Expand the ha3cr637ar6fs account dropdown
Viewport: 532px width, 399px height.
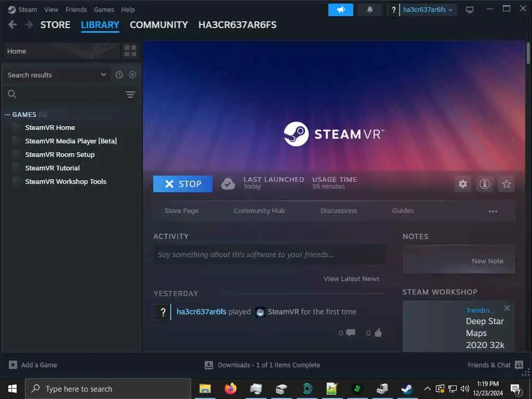tap(428, 10)
